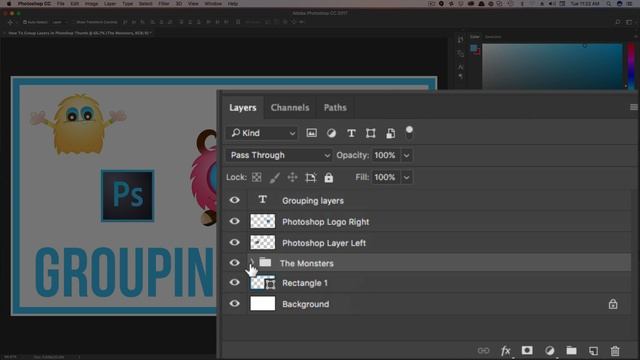This screenshot has width=640, height=360.
Task: Hide The Monsters group
Action: [x=234, y=262]
